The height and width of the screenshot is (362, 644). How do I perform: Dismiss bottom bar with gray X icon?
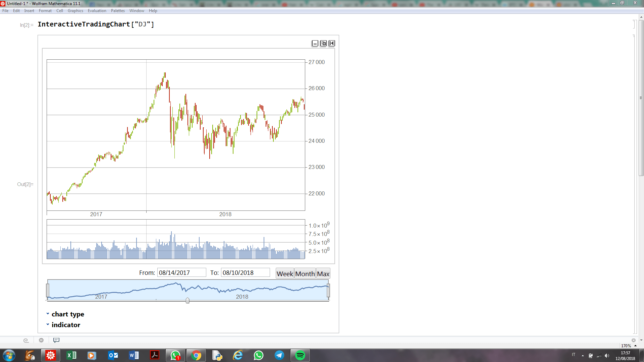pyautogui.click(x=634, y=340)
